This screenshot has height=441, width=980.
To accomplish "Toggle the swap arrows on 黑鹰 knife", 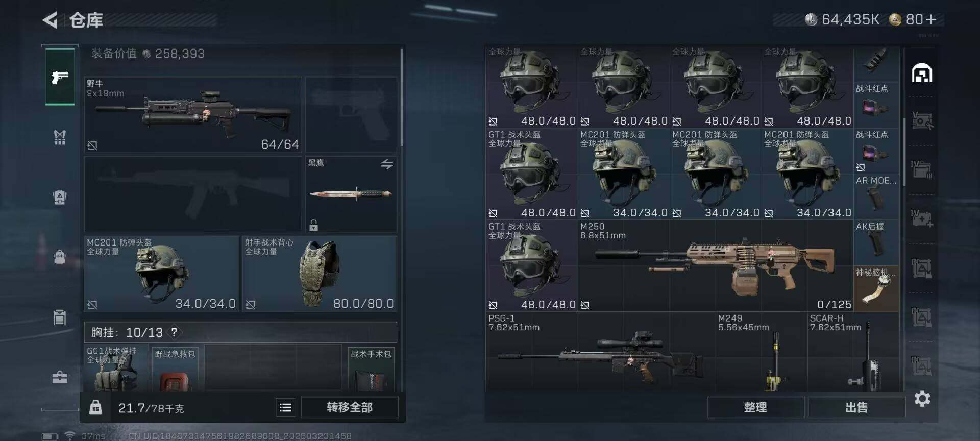I will (387, 164).
